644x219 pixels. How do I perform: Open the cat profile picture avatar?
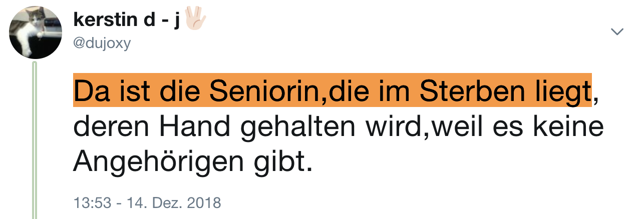(x=36, y=33)
